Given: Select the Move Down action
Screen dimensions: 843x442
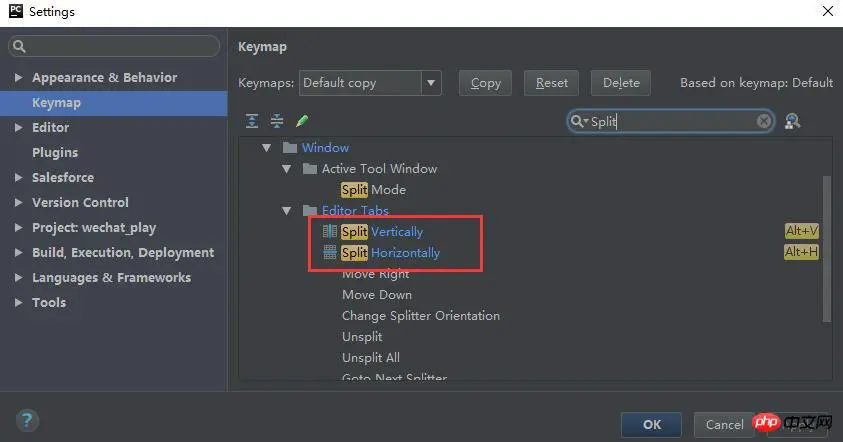Looking at the screenshot, I should 377,295.
